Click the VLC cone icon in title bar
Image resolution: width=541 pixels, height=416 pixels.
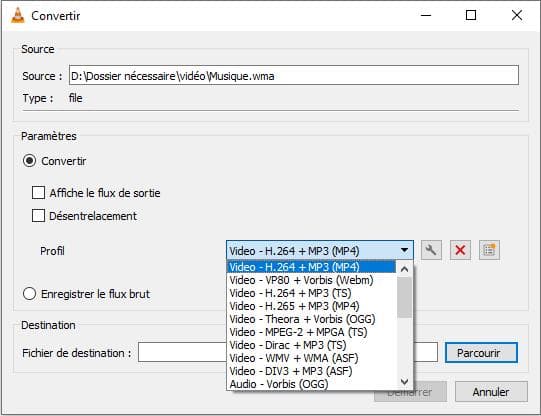tap(18, 16)
